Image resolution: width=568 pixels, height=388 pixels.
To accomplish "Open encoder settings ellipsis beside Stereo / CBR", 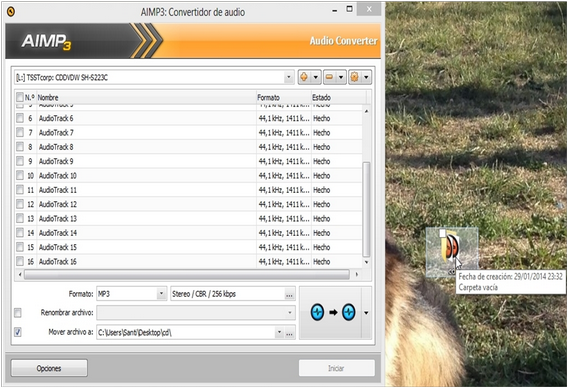I will coord(289,294).
